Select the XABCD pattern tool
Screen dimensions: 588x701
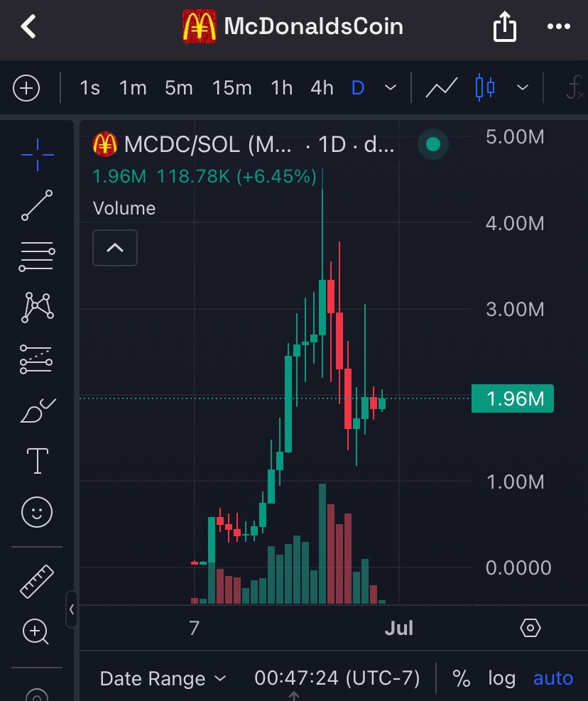[x=38, y=307]
